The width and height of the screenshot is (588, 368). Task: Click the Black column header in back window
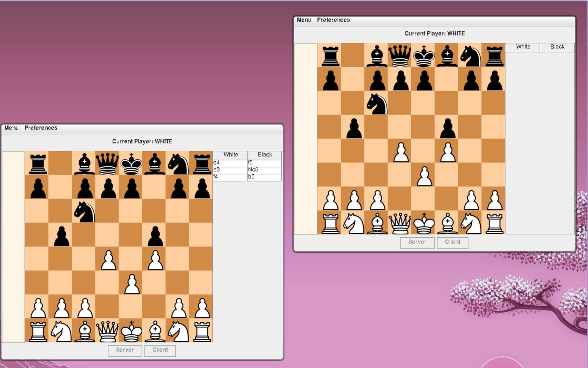point(557,47)
